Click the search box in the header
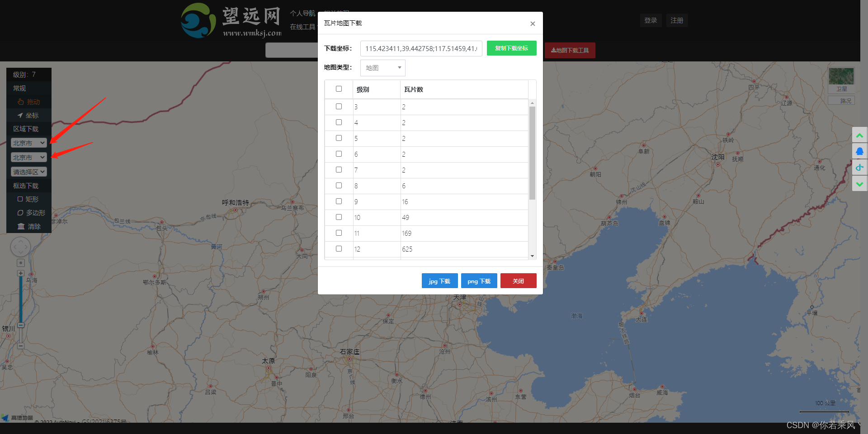This screenshot has width=868, height=434. pyautogui.click(x=292, y=50)
